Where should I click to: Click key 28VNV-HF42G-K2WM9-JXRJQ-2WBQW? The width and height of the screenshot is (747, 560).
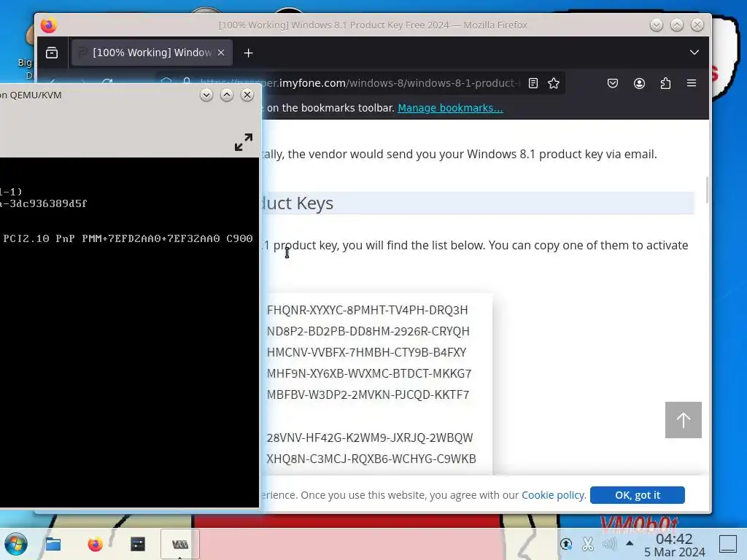point(370,437)
